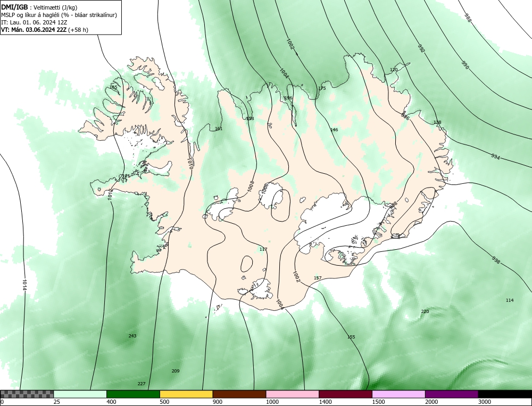The image size is (532, 406).
Task: Click the map value '120'
Action: coord(394,70)
